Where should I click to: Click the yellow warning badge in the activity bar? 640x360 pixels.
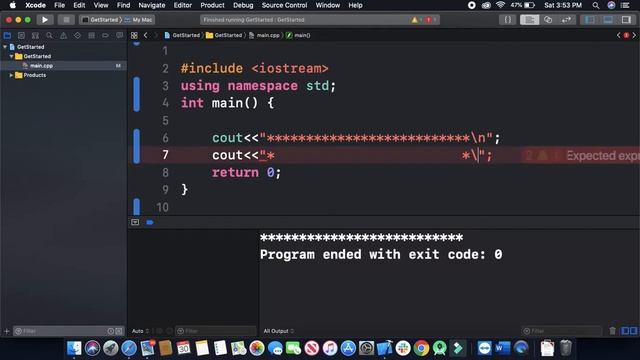(x=415, y=20)
